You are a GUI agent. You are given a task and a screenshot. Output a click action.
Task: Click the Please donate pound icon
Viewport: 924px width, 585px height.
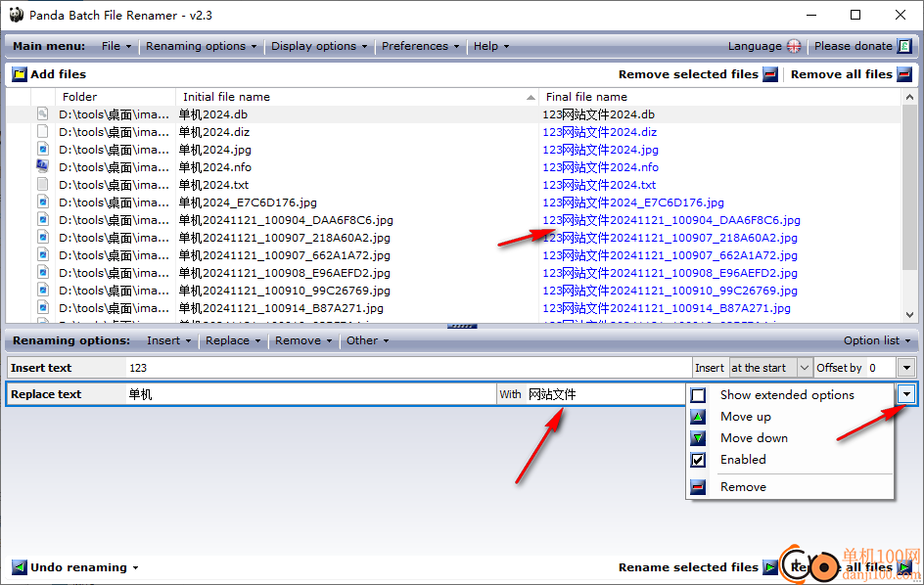[904, 46]
